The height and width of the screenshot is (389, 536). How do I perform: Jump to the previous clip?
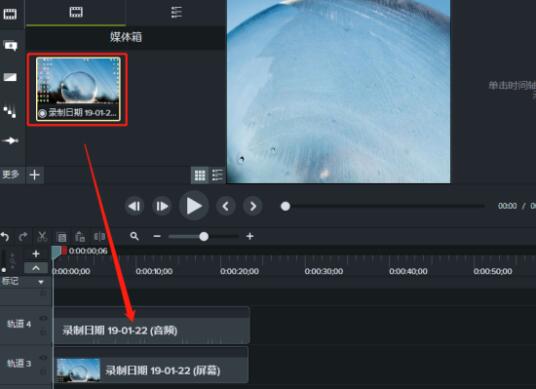(226, 206)
